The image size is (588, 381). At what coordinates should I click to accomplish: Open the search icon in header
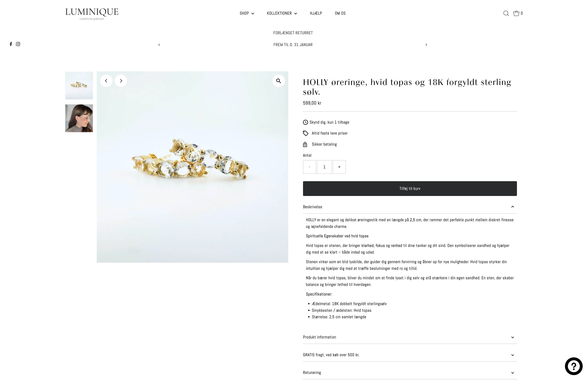click(x=506, y=13)
